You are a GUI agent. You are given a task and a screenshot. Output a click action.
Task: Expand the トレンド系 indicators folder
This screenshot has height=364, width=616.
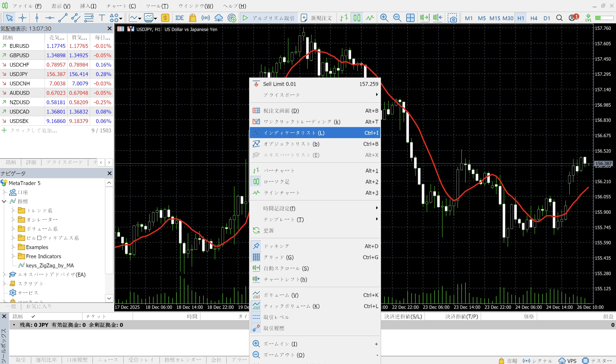pos(13,210)
